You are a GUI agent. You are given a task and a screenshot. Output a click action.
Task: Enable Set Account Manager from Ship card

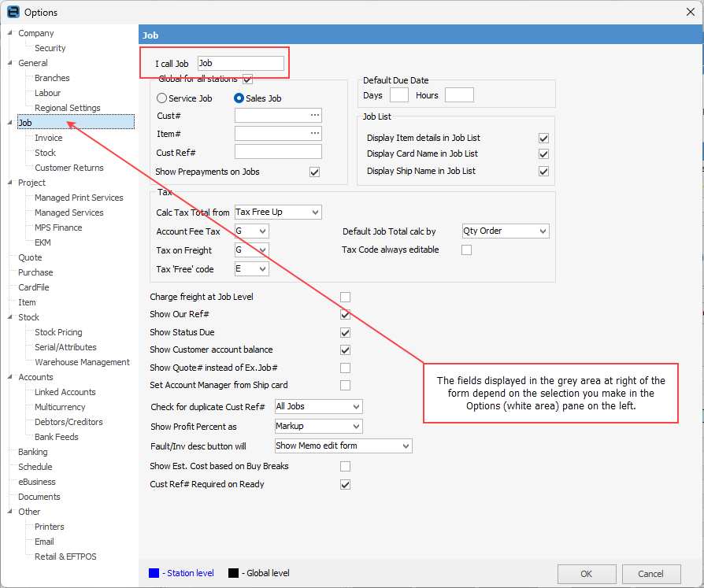tap(345, 386)
